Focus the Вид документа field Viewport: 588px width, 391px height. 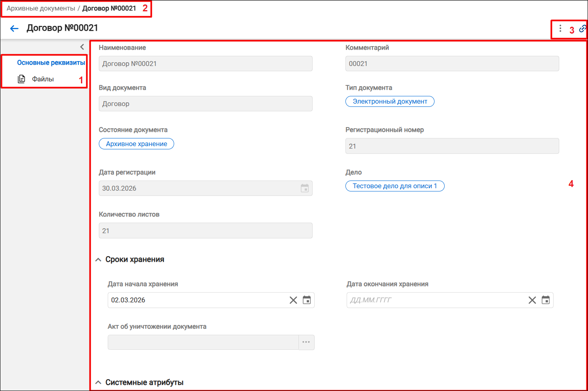point(206,104)
